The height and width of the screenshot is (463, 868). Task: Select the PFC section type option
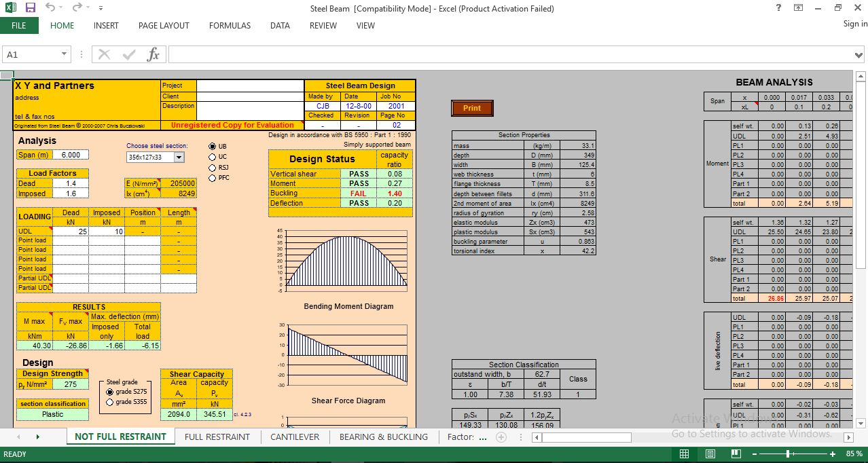click(x=213, y=178)
